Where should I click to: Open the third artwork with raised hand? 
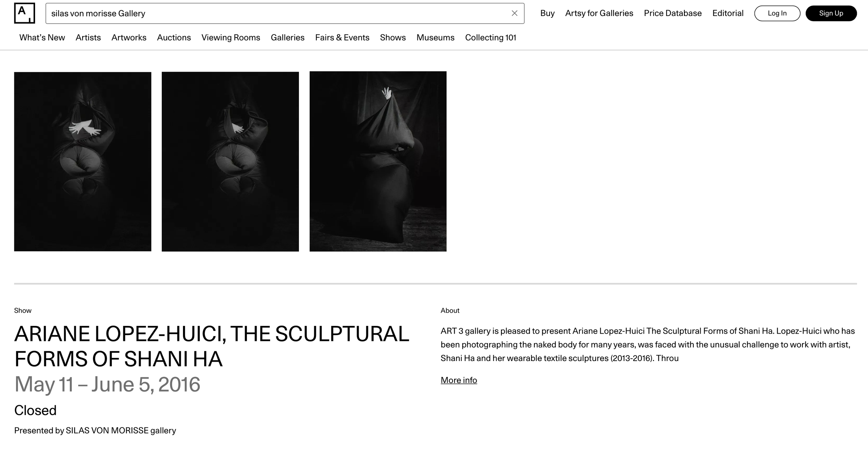click(378, 161)
